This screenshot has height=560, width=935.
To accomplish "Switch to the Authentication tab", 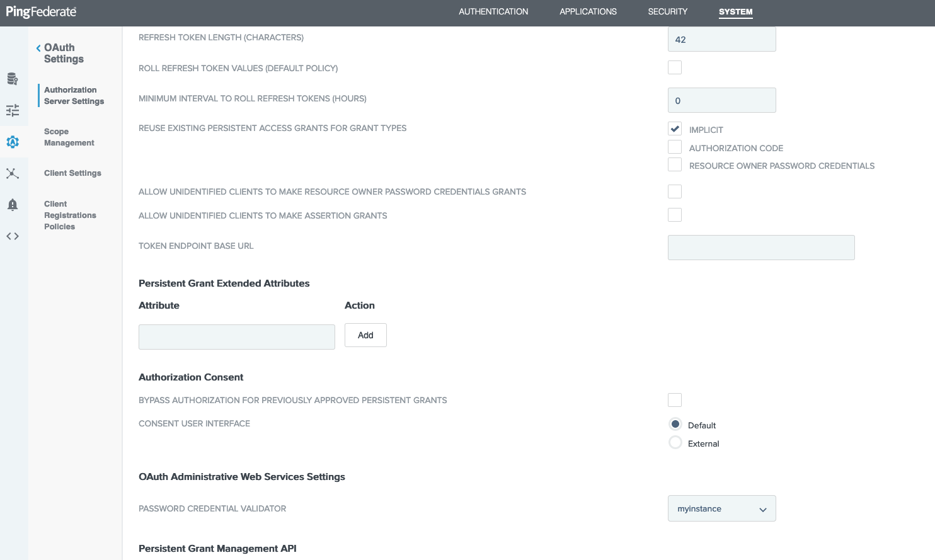I will pos(493,12).
